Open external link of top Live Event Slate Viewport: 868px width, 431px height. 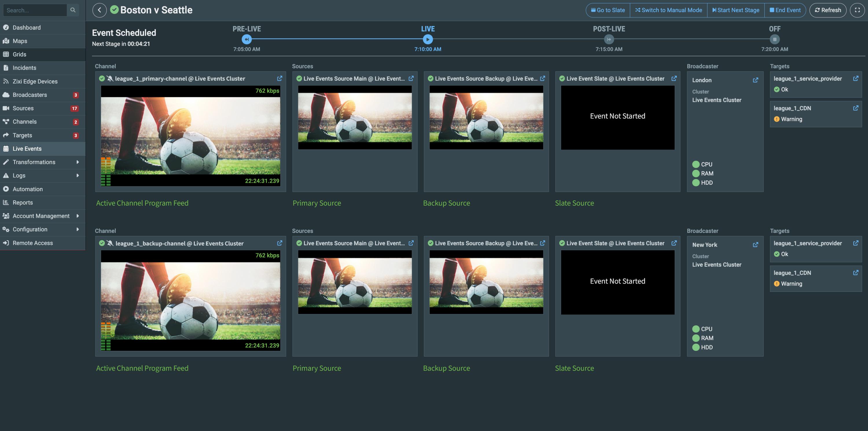tap(674, 78)
